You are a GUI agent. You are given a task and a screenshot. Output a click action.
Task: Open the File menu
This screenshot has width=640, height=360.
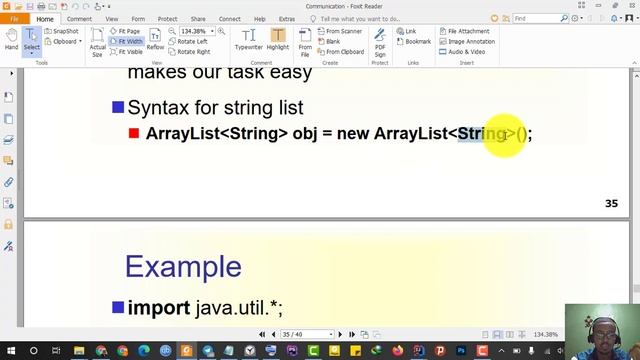14,19
